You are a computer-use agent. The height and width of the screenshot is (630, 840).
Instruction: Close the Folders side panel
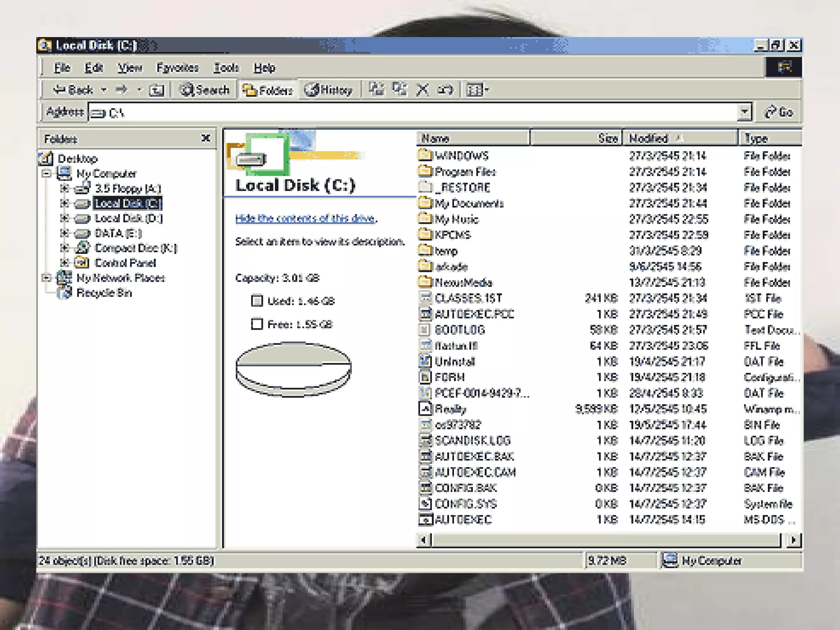pos(206,138)
